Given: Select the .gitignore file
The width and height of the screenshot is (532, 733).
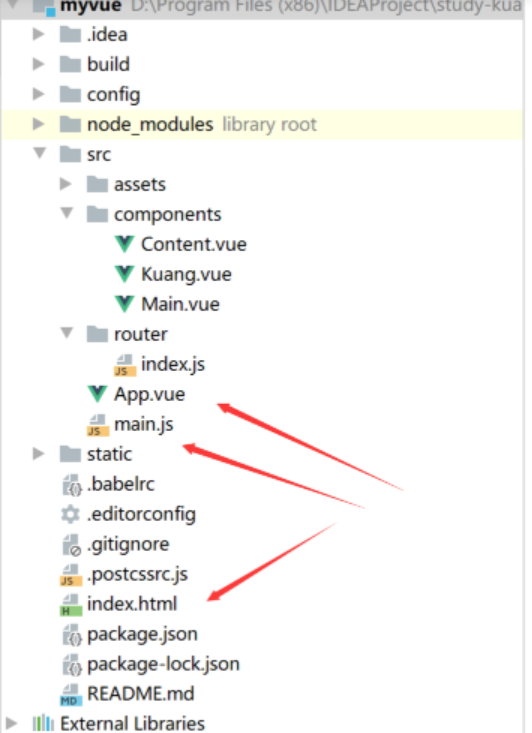Looking at the screenshot, I should click(128, 545).
